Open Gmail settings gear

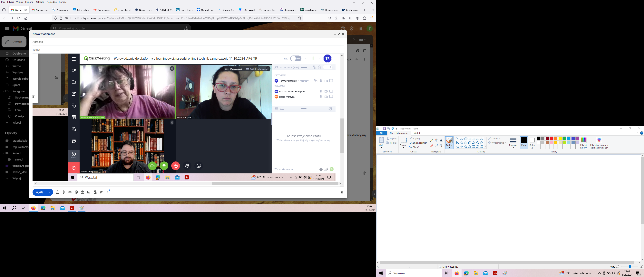tap(352, 28)
